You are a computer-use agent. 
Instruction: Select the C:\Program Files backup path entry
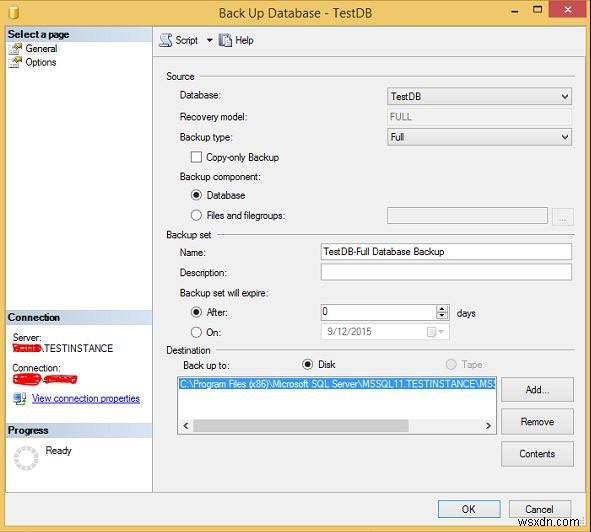(x=337, y=384)
